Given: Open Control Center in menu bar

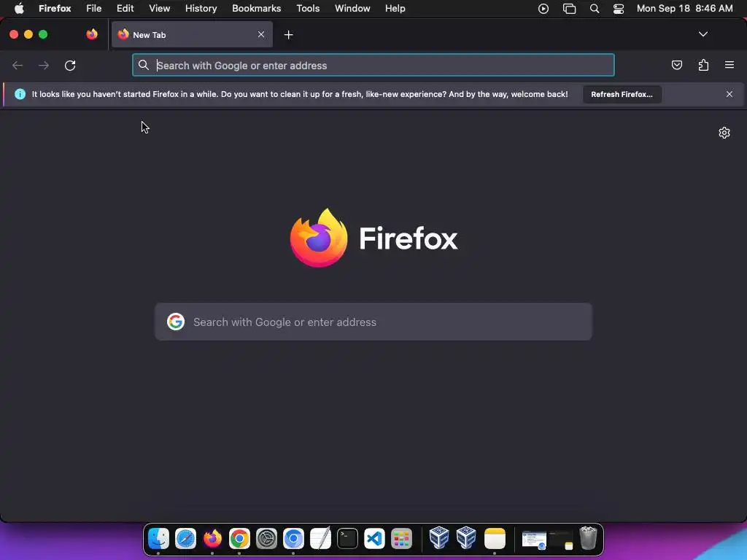Looking at the screenshot, I should click(x=619, y=9).
